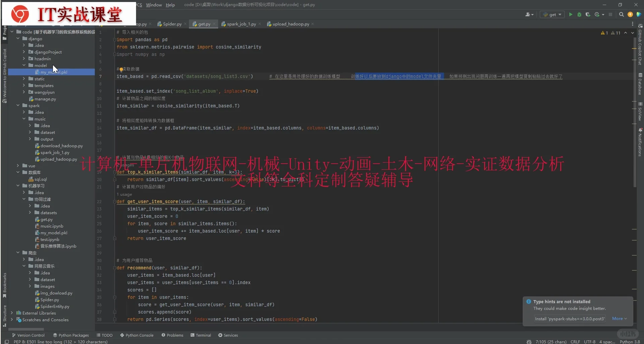Toggle the Terminal tool window
The width and height of the screenshot is (644, 344).
(201, 335)
